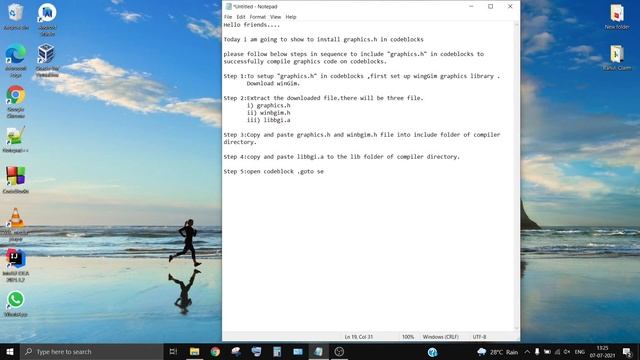Close the Notepad window
Screen dimensions: 640x360
(510, 7)
